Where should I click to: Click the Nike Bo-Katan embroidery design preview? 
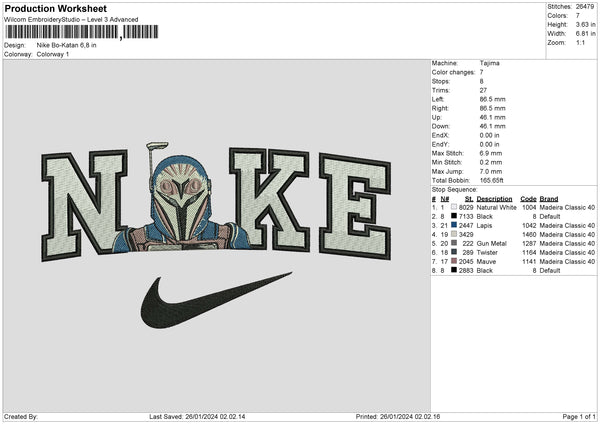tap(217, 235)
